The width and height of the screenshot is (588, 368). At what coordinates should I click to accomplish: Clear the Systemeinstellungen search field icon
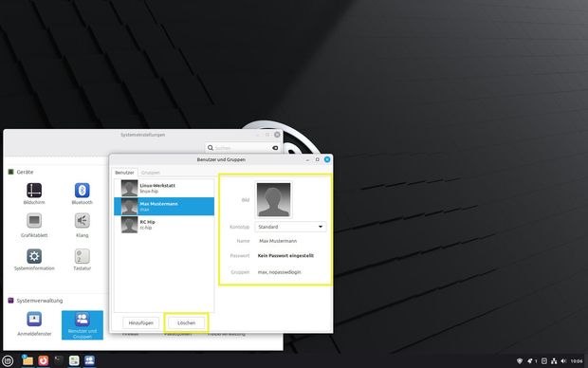tap(275, 148)
